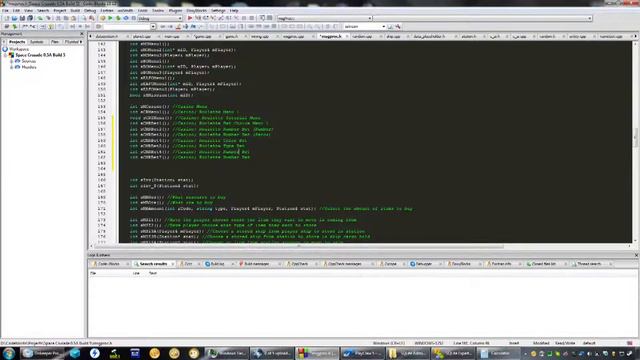Redo edit toolbar icon
Screen dimensions: 640x360
[48, 18]
